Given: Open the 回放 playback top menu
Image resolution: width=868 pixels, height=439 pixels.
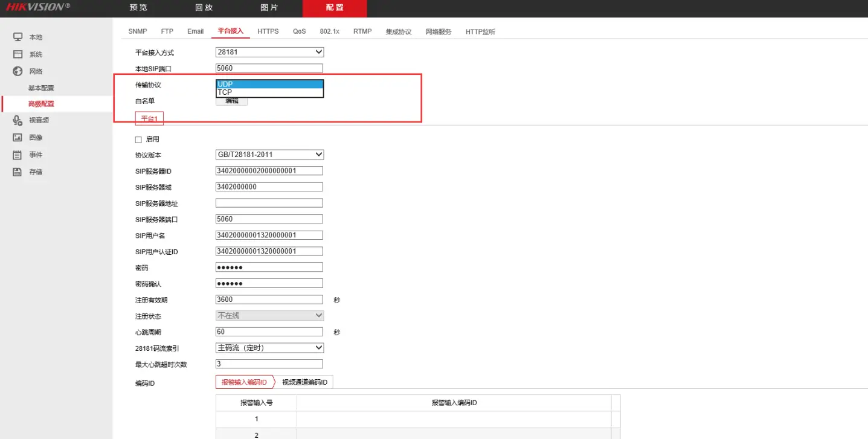Looking at the screenshot, I should 204,8.
